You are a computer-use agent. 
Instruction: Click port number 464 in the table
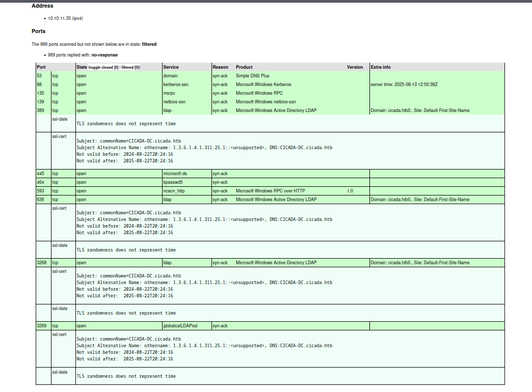(40, 182)
